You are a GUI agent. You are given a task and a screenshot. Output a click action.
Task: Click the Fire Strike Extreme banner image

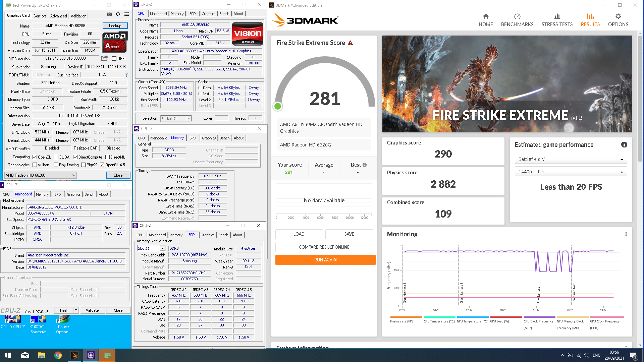pyautogui.click(x=507, y=84)
